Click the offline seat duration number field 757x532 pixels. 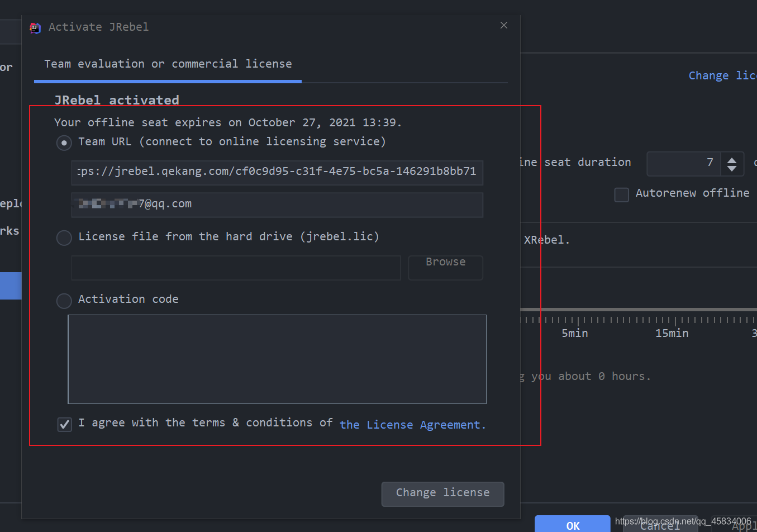click(x=683, y=164)
